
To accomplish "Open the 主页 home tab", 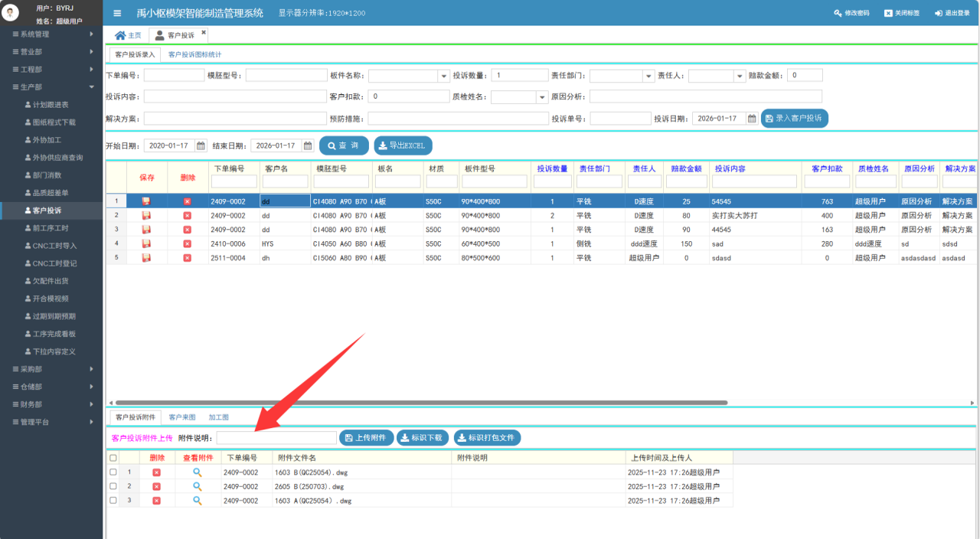I will click(128, 35).
